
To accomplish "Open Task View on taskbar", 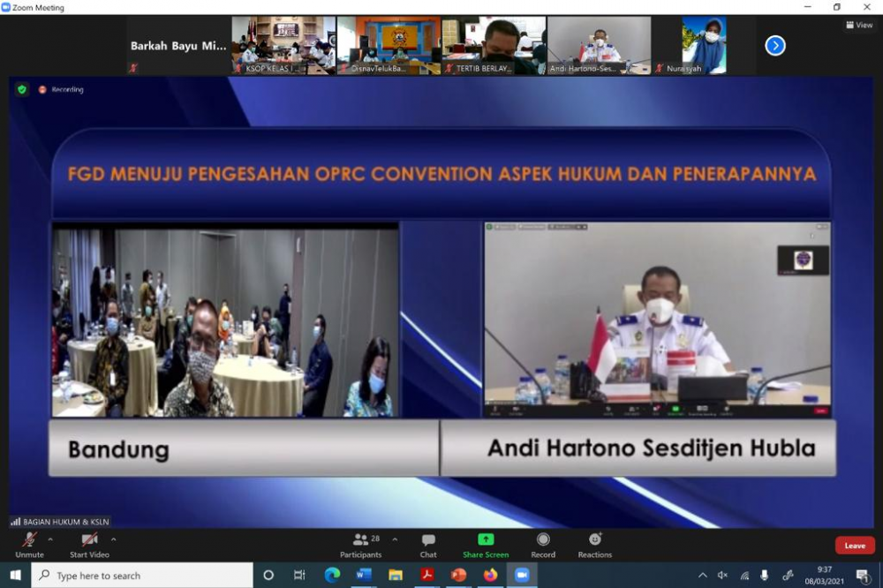I will click(x=299, y=575).
